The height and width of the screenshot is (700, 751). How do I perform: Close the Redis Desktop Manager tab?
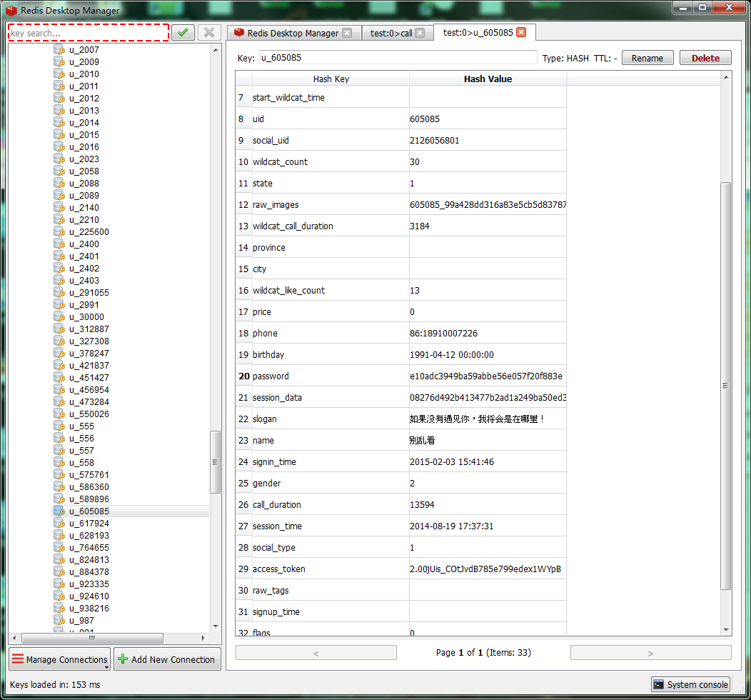(x=347, y=33)
